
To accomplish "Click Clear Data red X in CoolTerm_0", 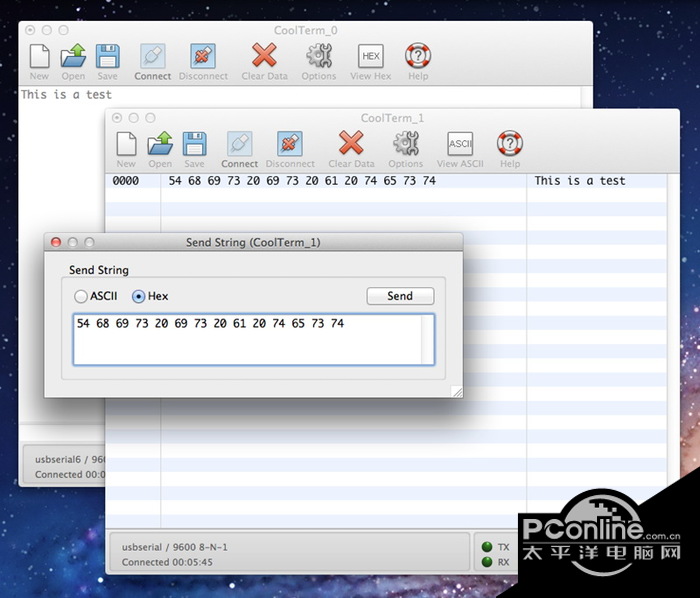I will point(264,55).
